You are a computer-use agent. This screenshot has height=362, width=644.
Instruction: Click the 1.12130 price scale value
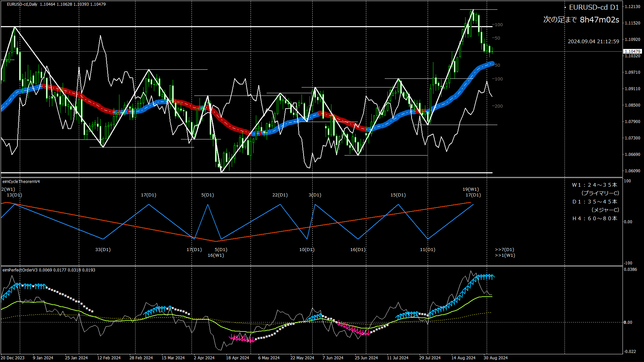point(632,7)
